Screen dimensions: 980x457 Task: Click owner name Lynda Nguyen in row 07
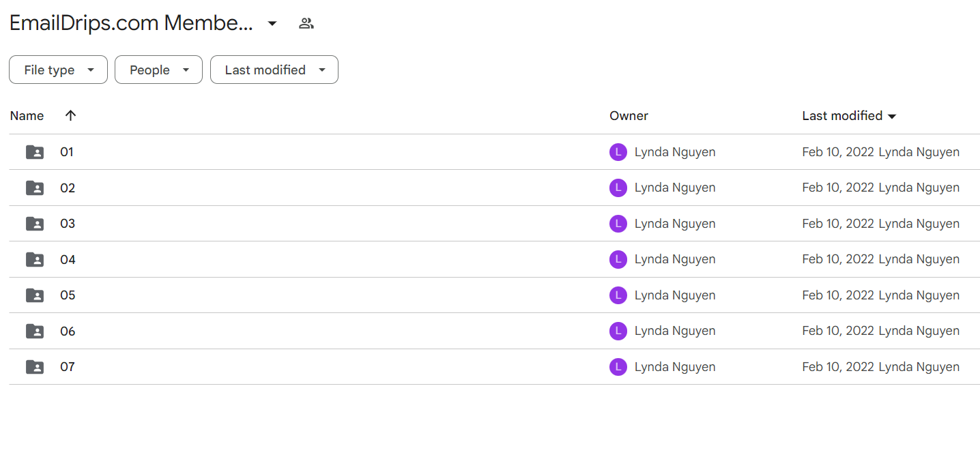[x=675, y=367]
